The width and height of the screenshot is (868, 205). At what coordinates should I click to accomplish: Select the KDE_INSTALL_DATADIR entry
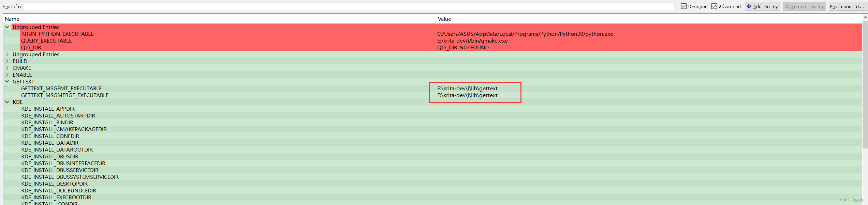[x=50, y=143]
